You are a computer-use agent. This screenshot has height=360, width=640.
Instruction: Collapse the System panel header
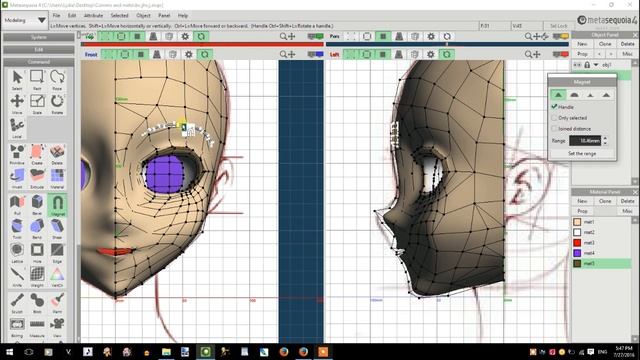tap(39, 37)
